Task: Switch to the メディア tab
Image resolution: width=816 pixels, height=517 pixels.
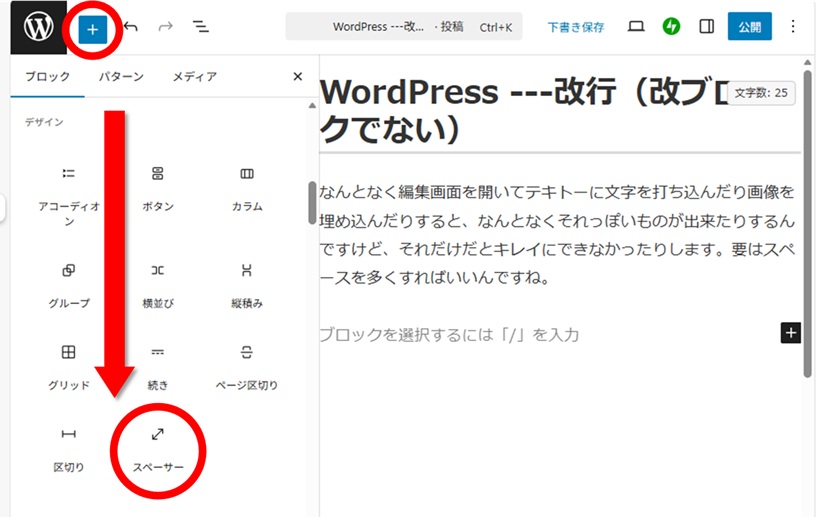Action: [x=194, y=77]
